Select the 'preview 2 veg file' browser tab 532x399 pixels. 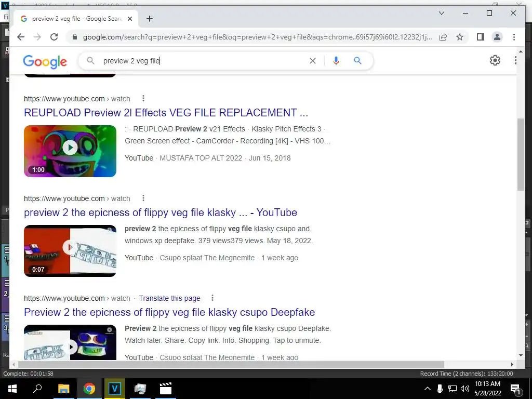(76, 19)
